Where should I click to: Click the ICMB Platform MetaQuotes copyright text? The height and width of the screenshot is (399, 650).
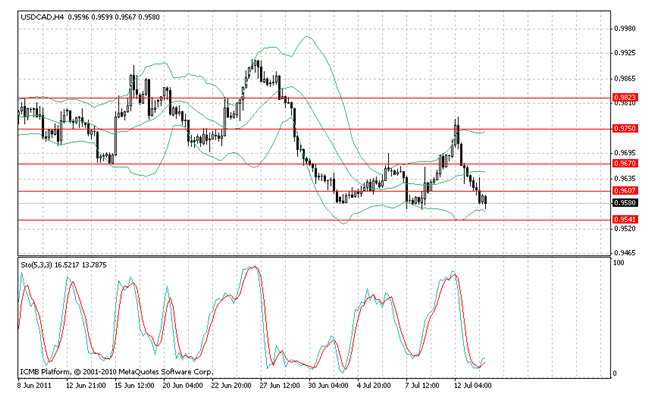point(117,372)
